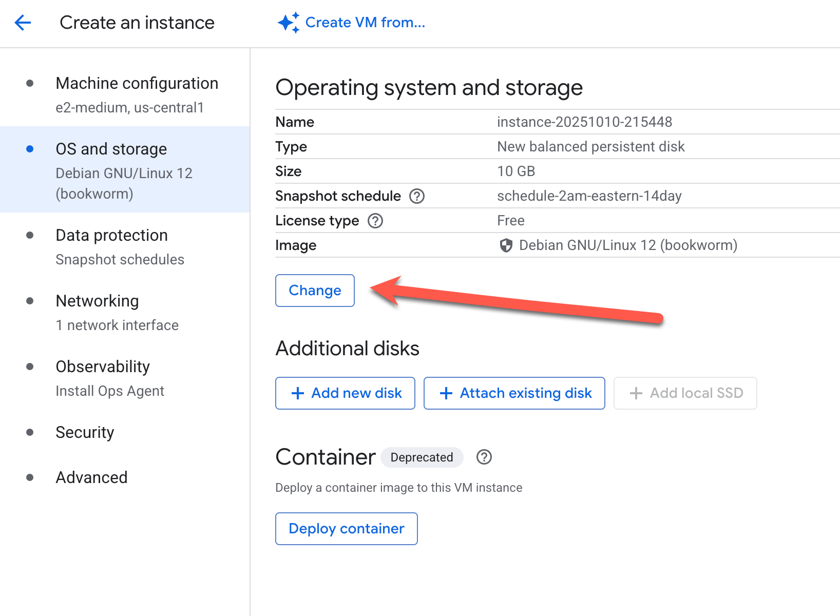The width and height of the screenshot is (840, 616).
Task: Click the plus icon on Attach existing disk
Action: point(446,393)
